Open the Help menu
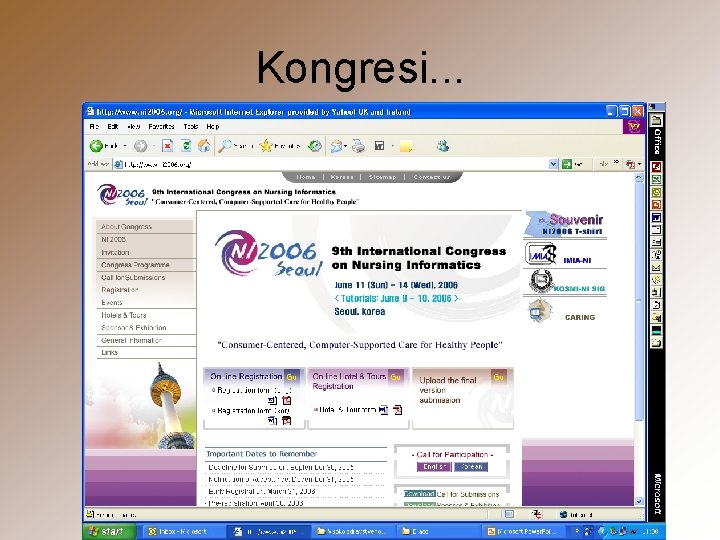720x540 pixels. click(213, 126)
